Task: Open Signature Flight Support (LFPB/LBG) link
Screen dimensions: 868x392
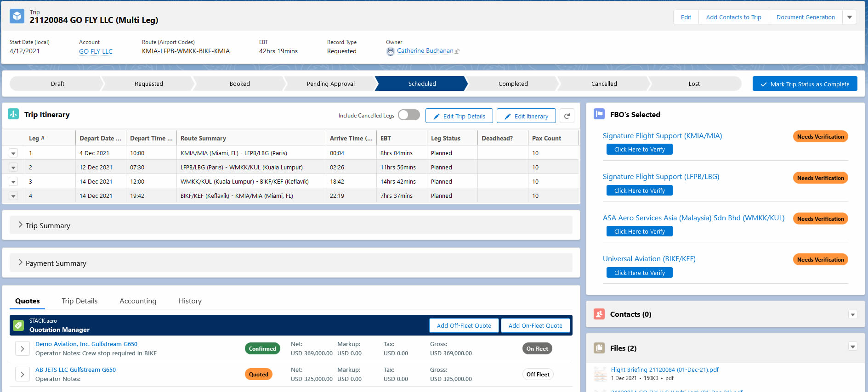Action: (x=661, y=177)
